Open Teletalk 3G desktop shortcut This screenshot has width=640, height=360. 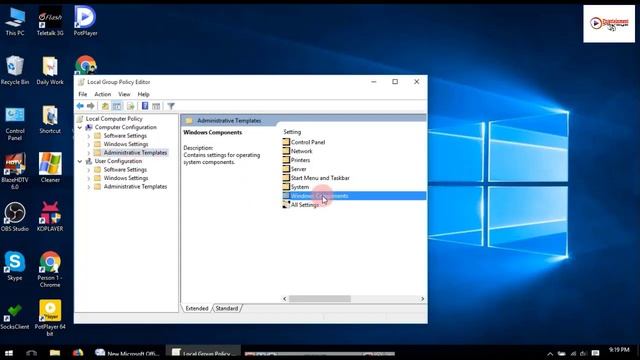(x=50, y=21)
